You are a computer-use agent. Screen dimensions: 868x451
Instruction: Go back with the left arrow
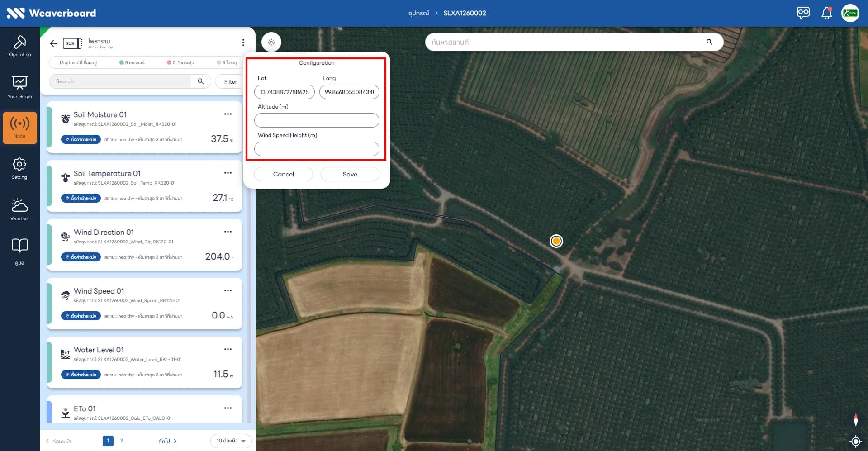53,43
